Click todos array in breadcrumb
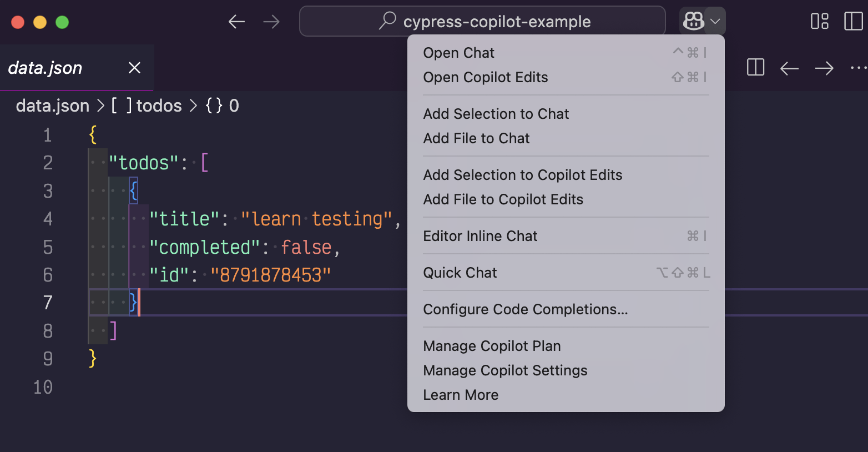Image resolution: width=868 pixels, height=452 pixels. [147, 106]
